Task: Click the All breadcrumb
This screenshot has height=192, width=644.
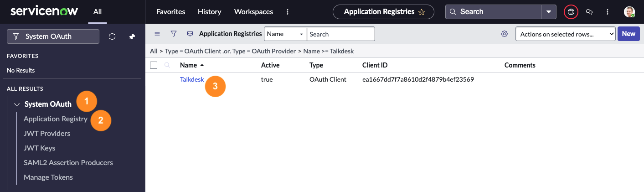Action: (154, 51)
